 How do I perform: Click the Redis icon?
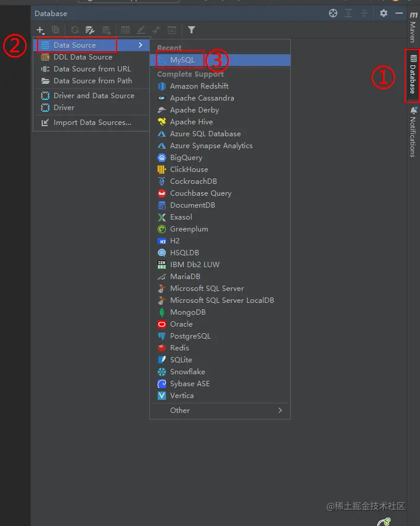[162, 348]
